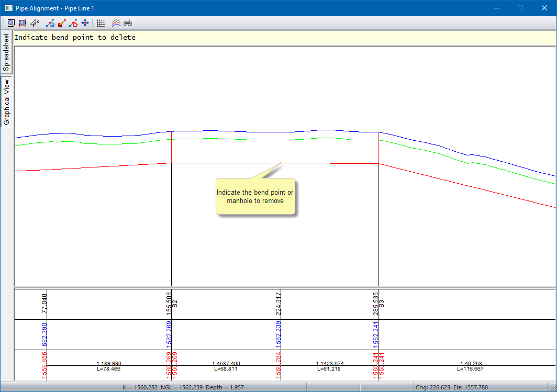Click the zoom extents magnifier icon
The width and height of the screenshot is (557, 392).
10,23
